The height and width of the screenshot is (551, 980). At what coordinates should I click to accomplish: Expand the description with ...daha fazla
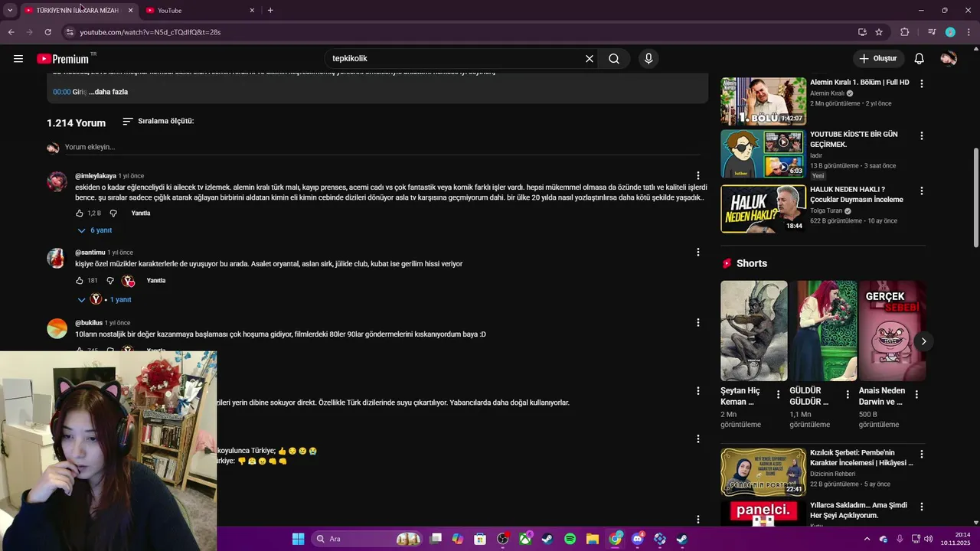coord(109,92)
